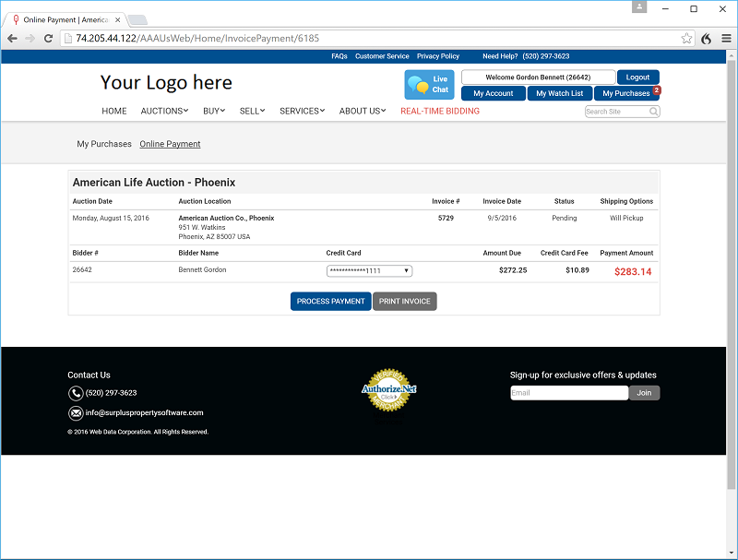738x560 pixels.
Task: Open Privacy Policy link
Action: (438, 56)
